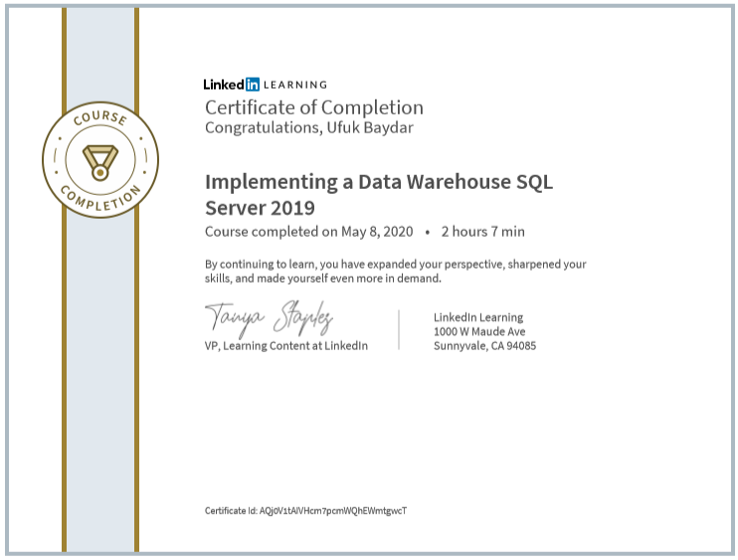Click '1000 W Maude Ave' address line
This screenshot has width=738, height=560.
pos(479,332)
